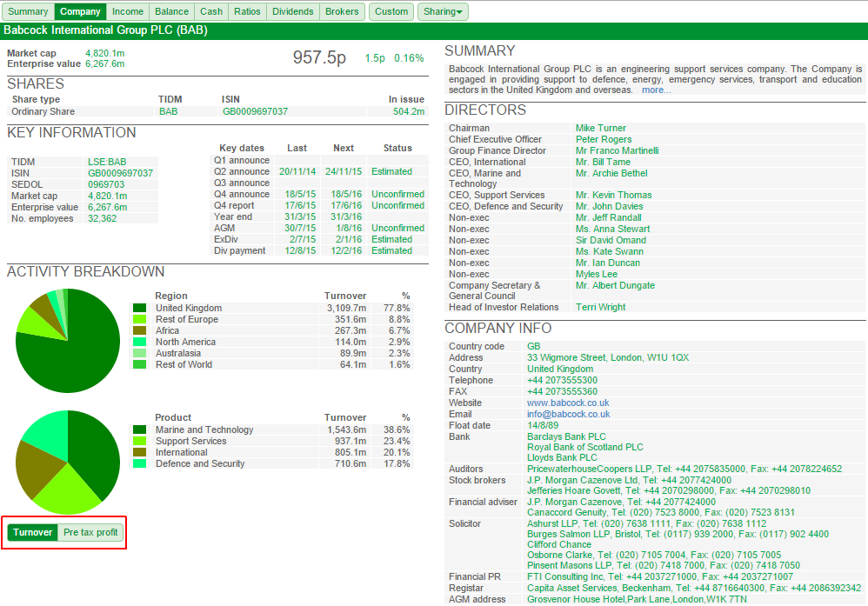This screenshot has height=606, width=868.
Task: Click director name Ms. Anna Stewart
Action: [613, 230]
